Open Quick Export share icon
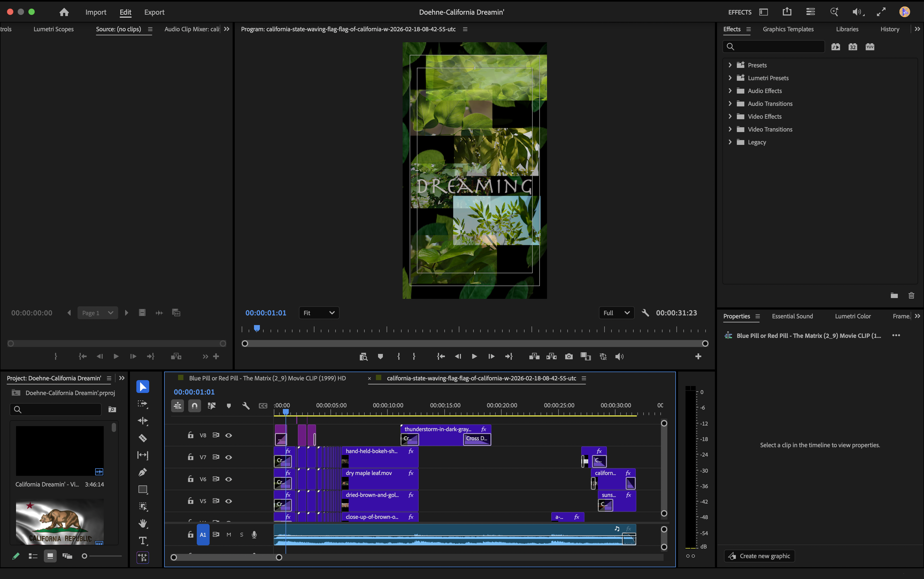Screen dimensions: 924x579 coord(787,12)
